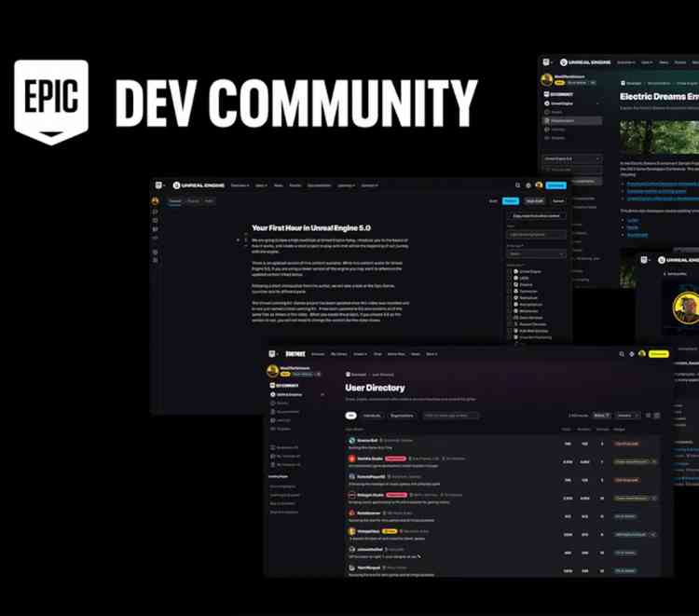The width and height of the screenshot is (699, 616).
Task: Click the highlighted sidebar item in the Electric Dreams window
Action: (x=573, y=121)
